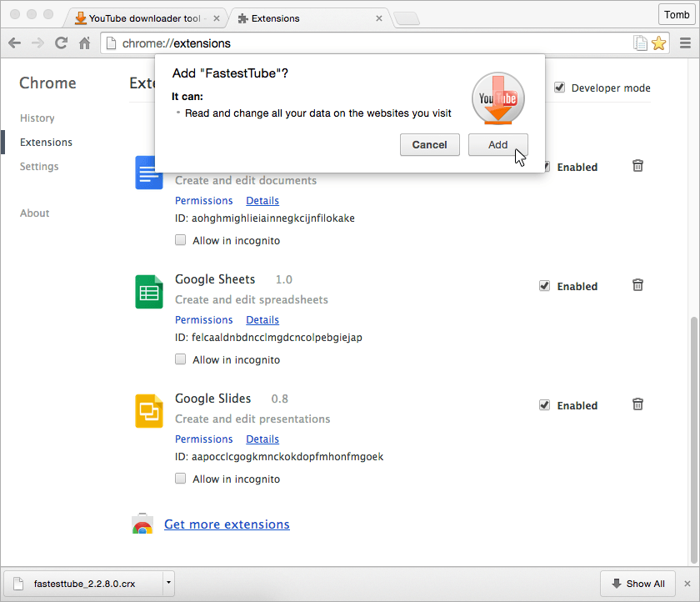Image resolution: width=700 pixels, height=602 pixels.
Task: Open the Tomb profile button
Action: tap(677, 15)
